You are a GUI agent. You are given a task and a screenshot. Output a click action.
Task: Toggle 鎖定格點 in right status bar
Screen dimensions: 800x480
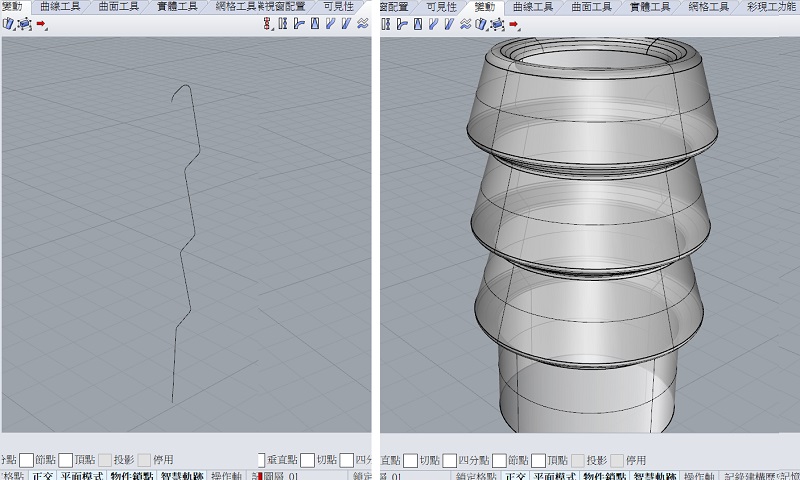[x=476, y=476]
